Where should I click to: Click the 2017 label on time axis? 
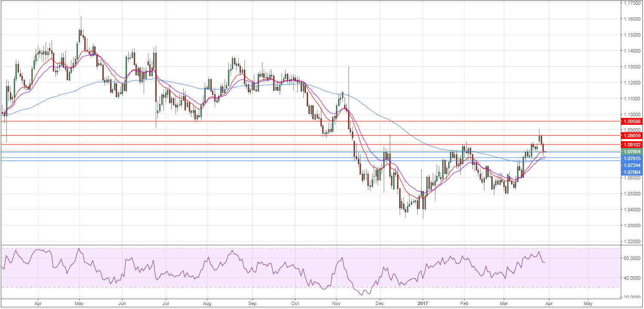coord(423,304)
